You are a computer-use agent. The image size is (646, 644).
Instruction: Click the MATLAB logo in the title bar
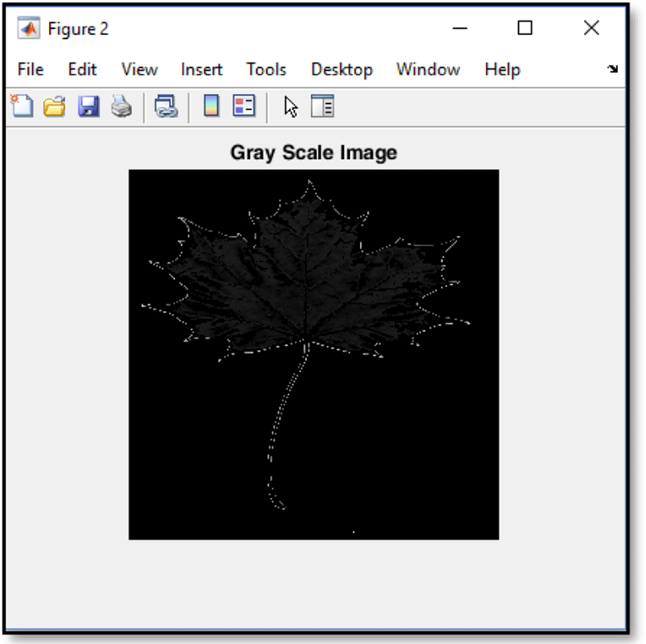tap(28, 28)
